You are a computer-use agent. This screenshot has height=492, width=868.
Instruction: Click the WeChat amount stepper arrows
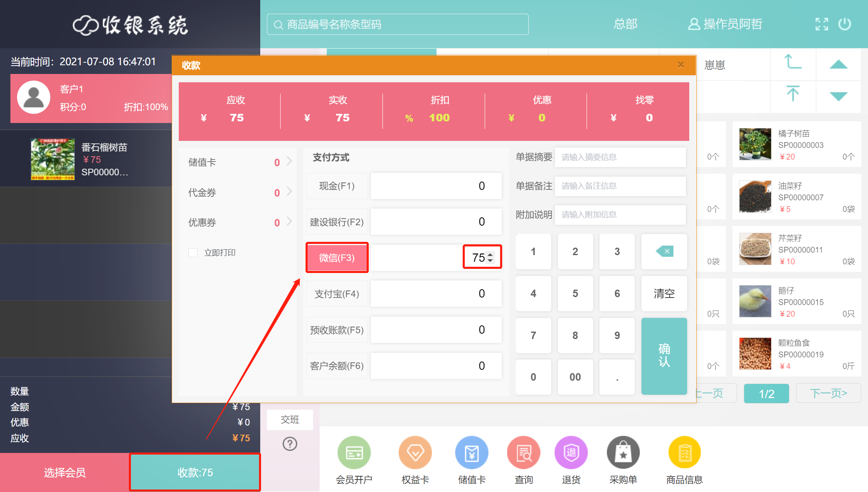491,258
